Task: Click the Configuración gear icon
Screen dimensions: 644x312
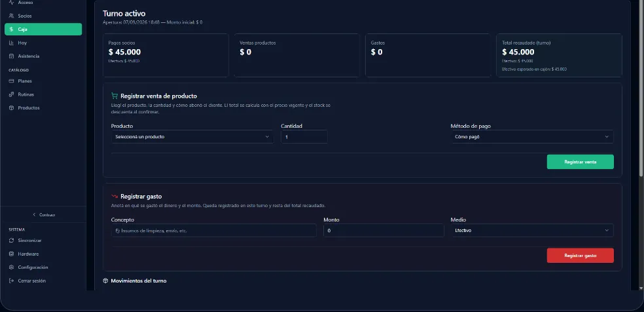Action: (11, 267)
